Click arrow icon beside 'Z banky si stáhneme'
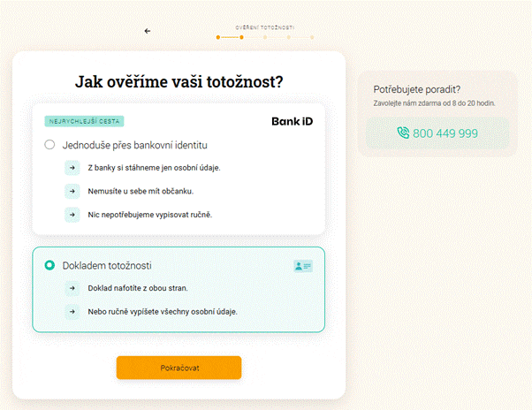The image size is (532, 410). [72, 168]
